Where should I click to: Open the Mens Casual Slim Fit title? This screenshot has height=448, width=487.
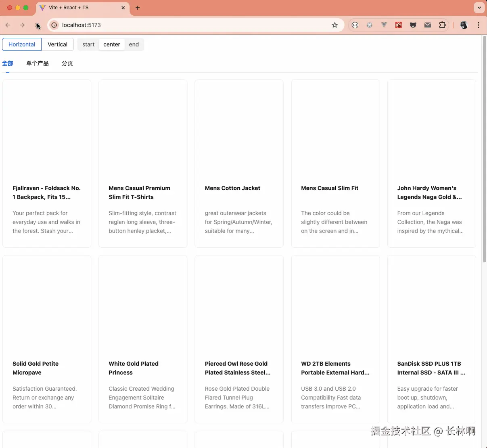(x=330, y=188)
